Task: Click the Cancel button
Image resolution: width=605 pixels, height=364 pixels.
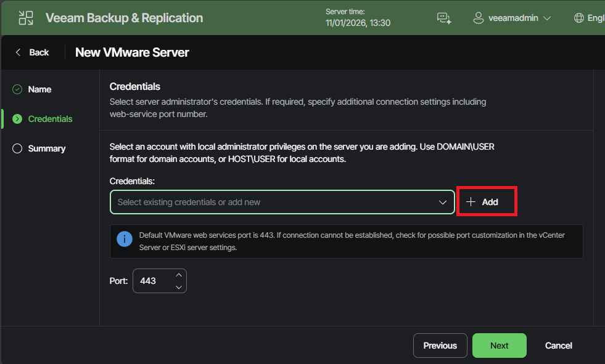Action: pos(558,345)
